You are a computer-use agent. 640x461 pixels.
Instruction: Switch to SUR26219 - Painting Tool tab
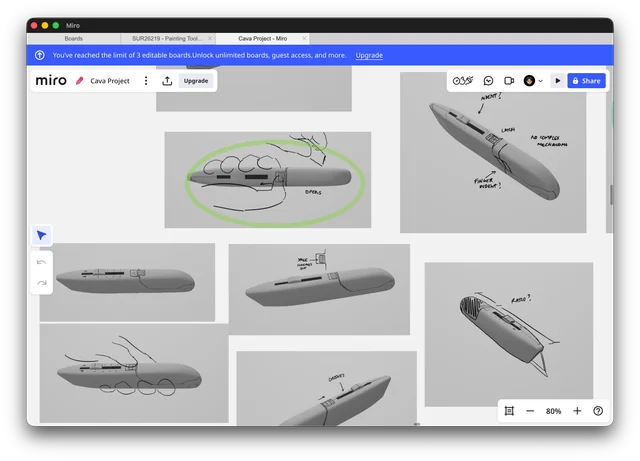[167, 38]
